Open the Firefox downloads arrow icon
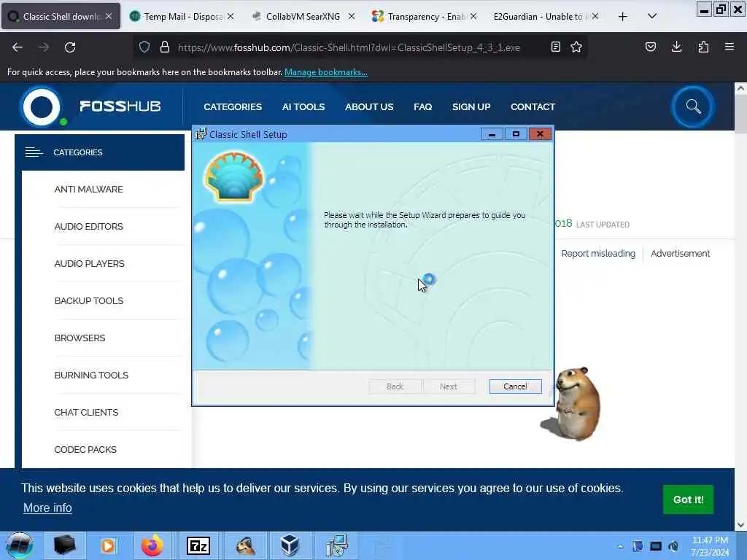Screen dimensions: 747x560 [676, 47]
